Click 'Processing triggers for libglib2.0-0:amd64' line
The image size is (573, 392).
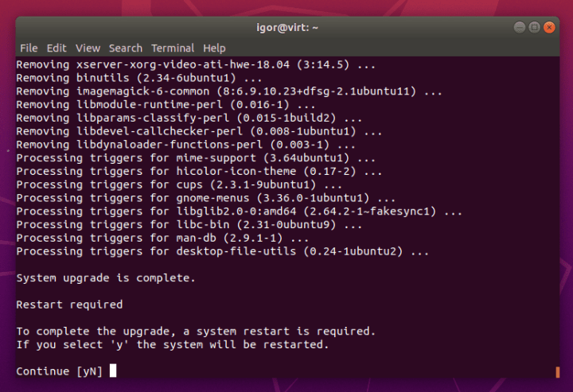239,212
